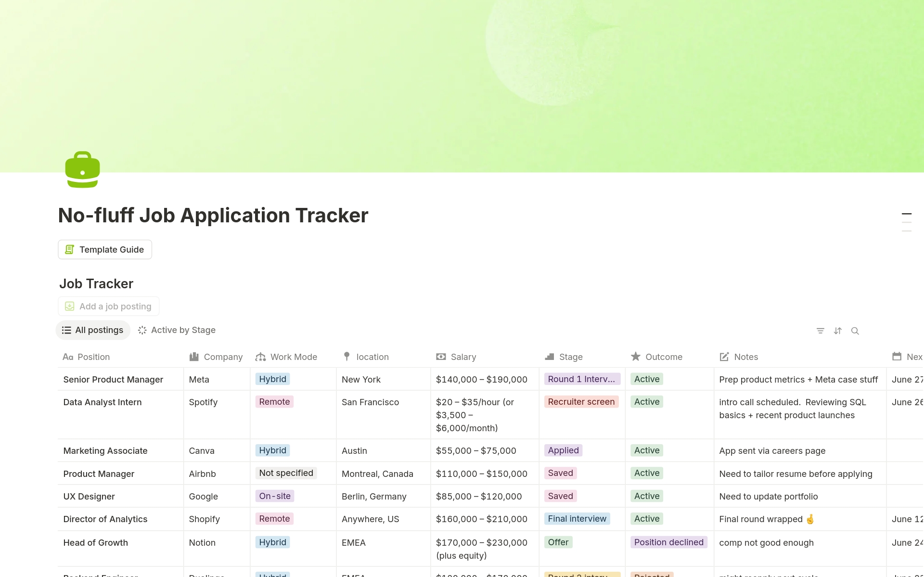
Task: Click Add a job posting button
Action: coord(109,306)
